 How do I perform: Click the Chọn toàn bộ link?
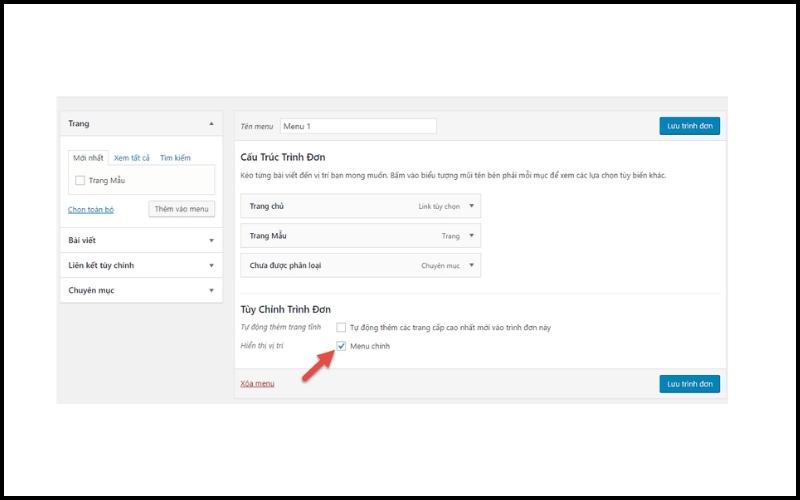(91, 210)
